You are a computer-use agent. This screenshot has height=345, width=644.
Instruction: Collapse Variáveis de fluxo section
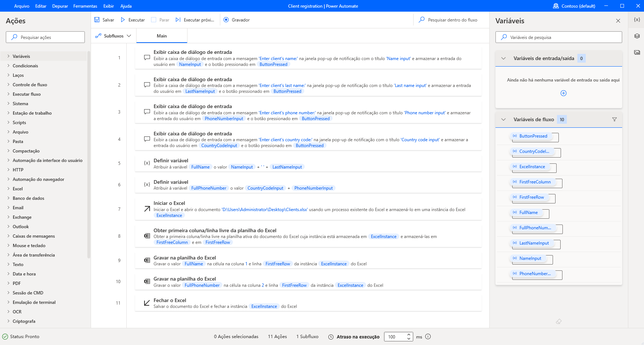[x=503, y=119]
